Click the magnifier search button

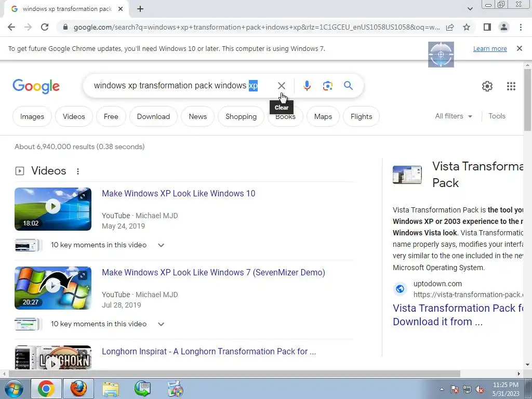(x=348, y=86)
